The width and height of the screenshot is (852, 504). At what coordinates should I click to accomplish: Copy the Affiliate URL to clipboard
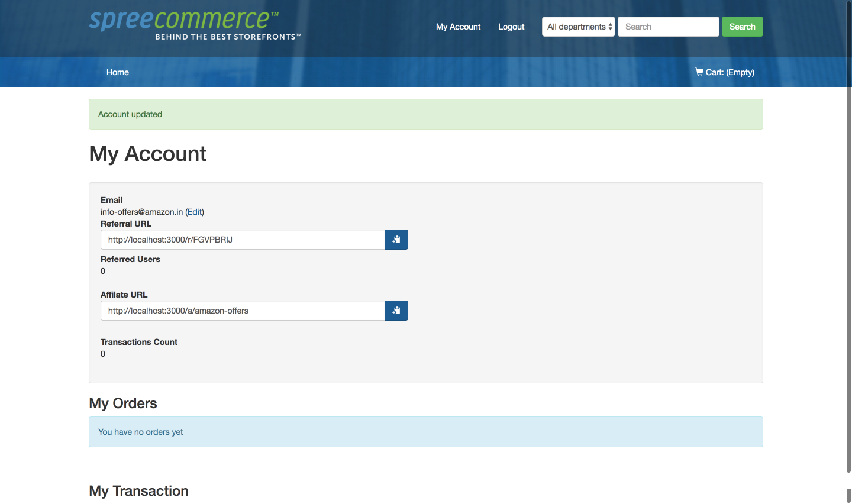tap(396, 311)
